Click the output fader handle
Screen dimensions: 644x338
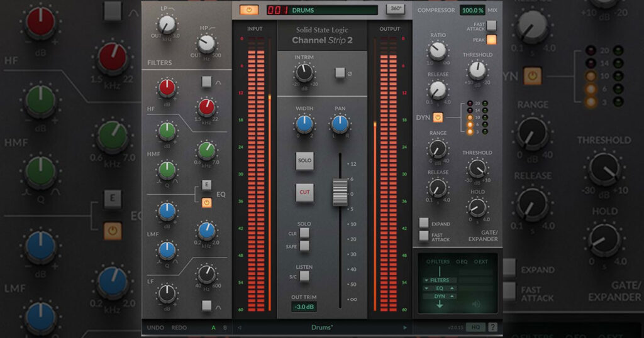point(340,192)
